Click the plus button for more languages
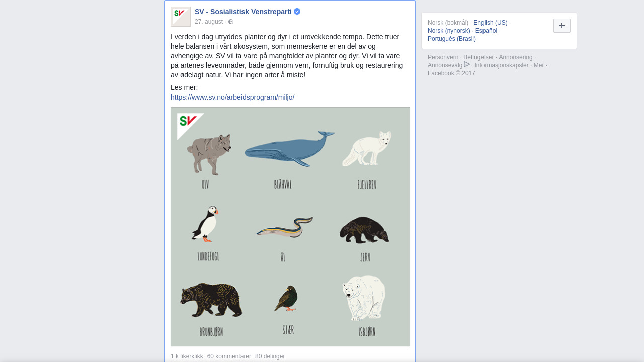 pos(561,26)
